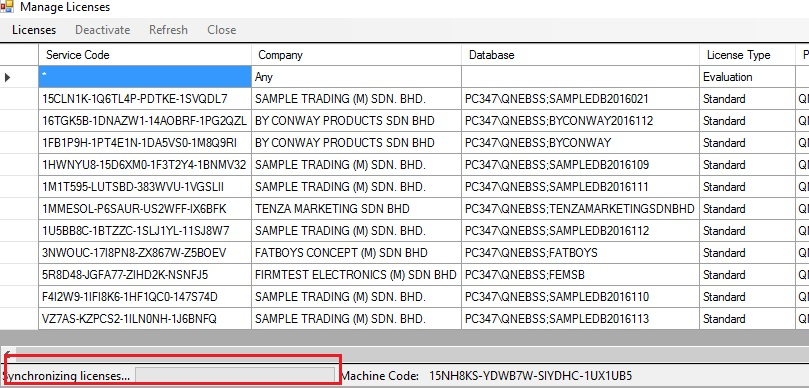Click the horizontal scrollbar left arrow

(x=7, y=355)
